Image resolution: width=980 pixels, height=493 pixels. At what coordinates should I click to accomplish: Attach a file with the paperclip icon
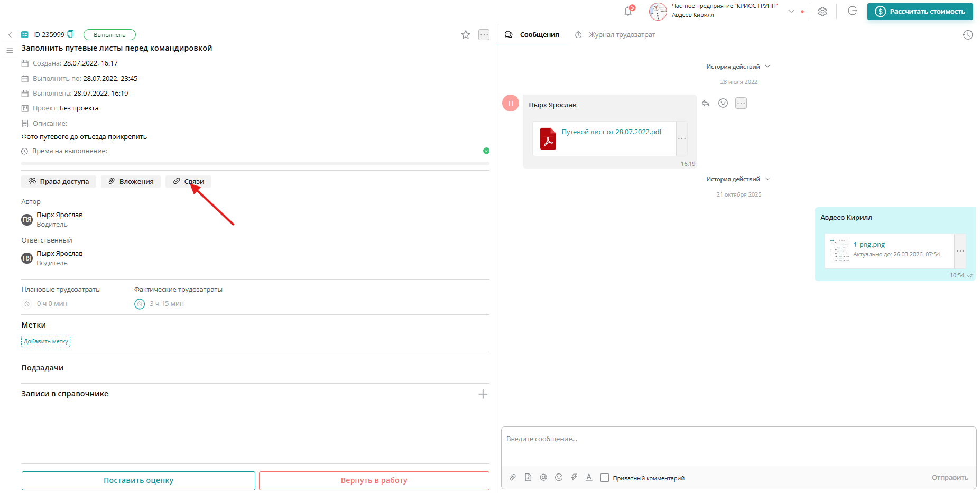(513, 478)
